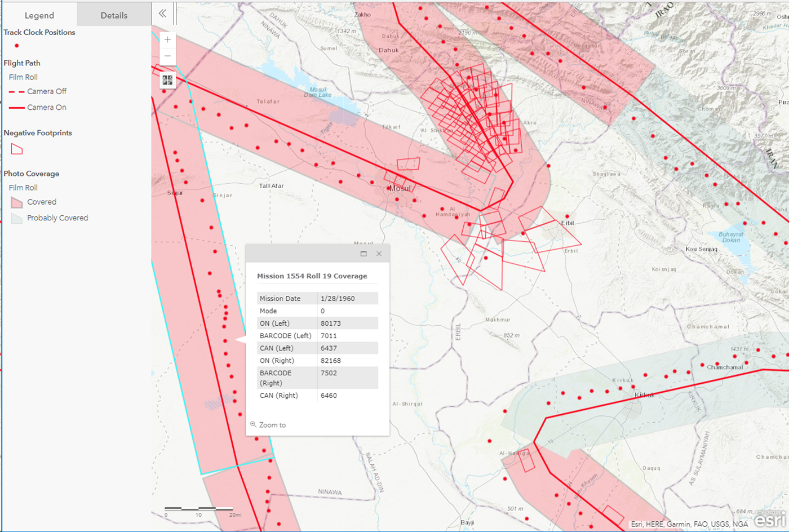Collapse the side panel with double chevron
Viewport: 789px width, 532px height.
click(x=162, y=14)
